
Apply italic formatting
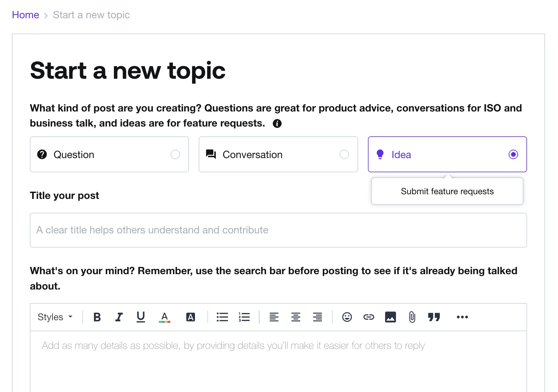pos(119,317)
